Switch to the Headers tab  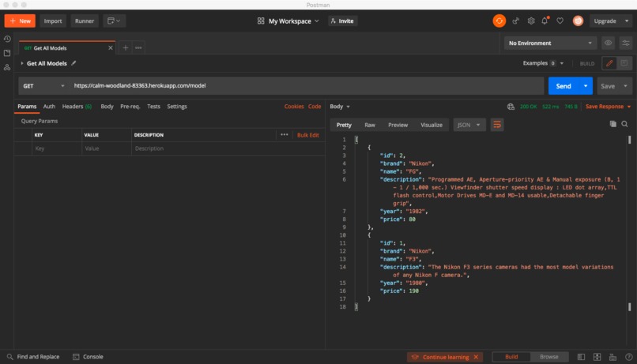click(77, 107)
